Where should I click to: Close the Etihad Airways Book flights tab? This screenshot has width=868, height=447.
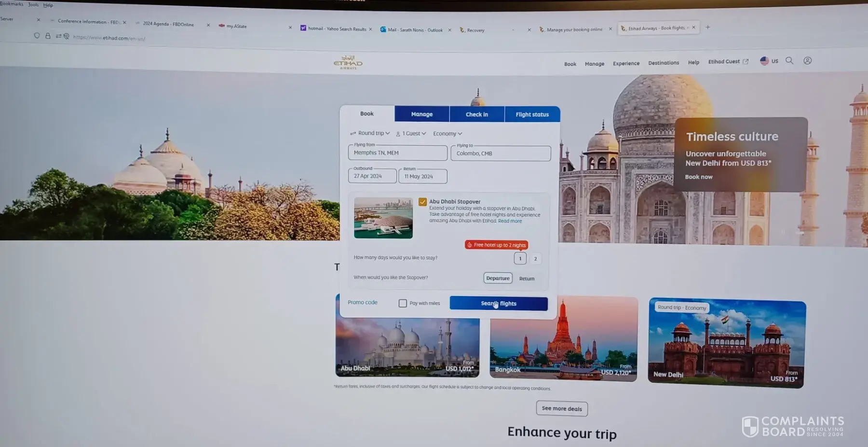[x=693, y=28]
